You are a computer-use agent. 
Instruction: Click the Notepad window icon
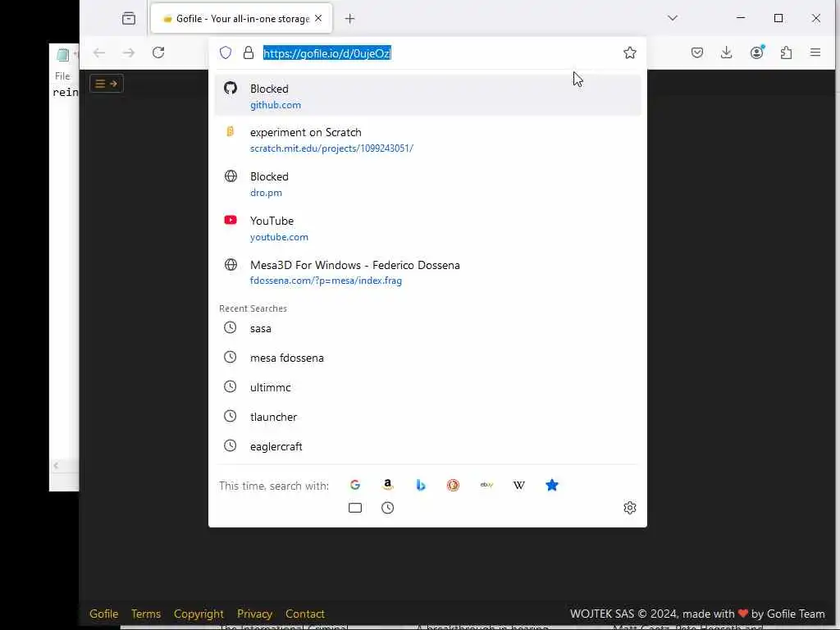coord(62,54)
